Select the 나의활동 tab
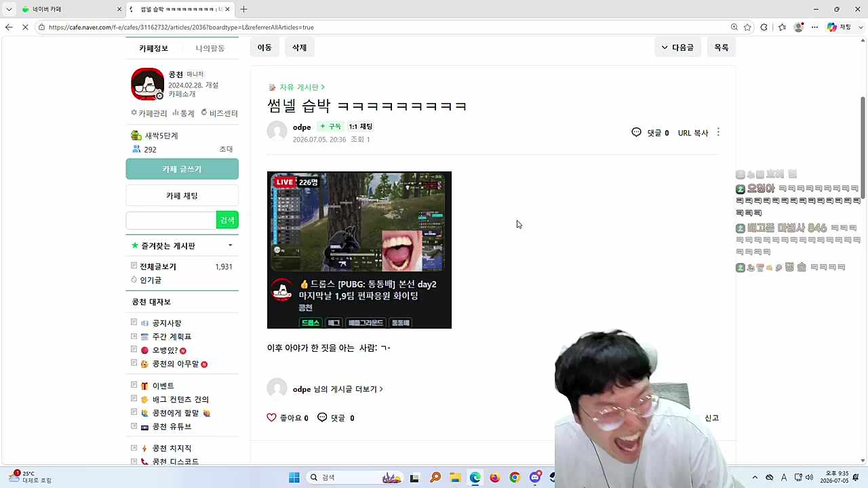 pos(210,48)
